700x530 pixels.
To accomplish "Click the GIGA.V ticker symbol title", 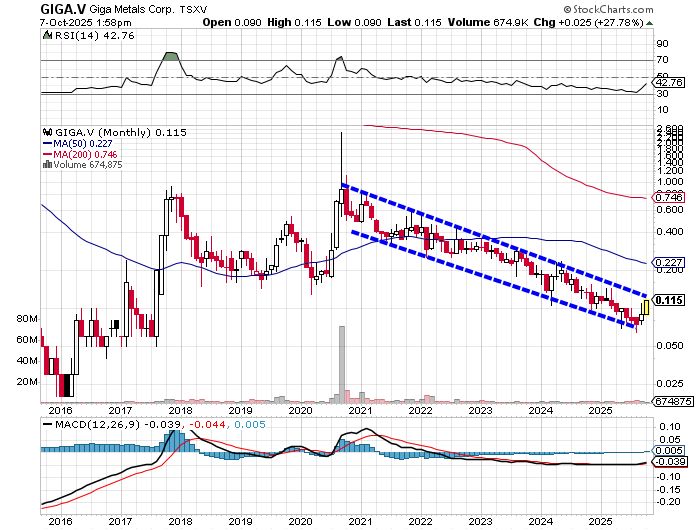I will click(63, 8).
